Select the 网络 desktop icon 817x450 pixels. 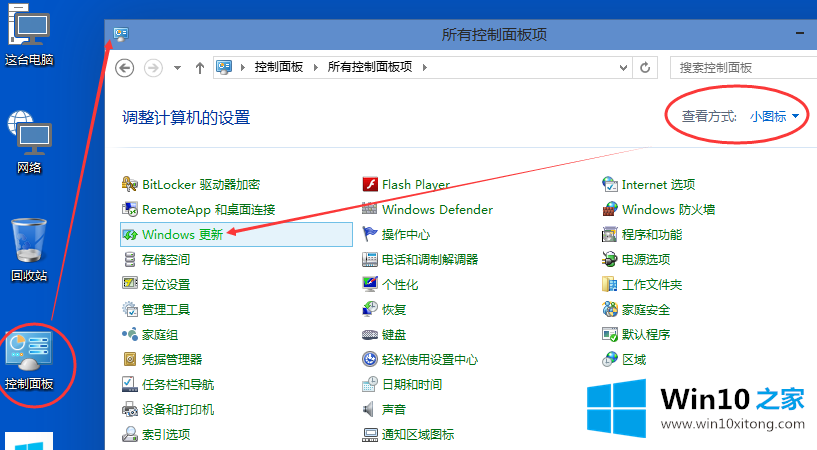[29, 143]
